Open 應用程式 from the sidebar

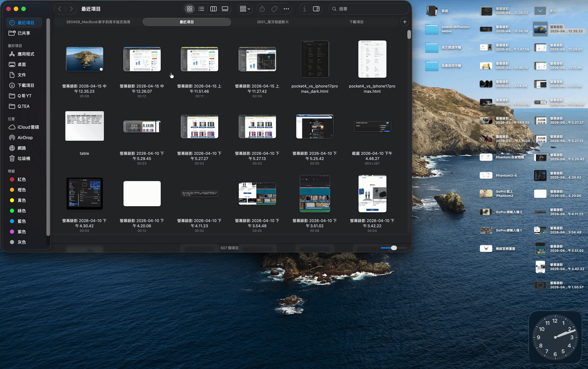26,54
